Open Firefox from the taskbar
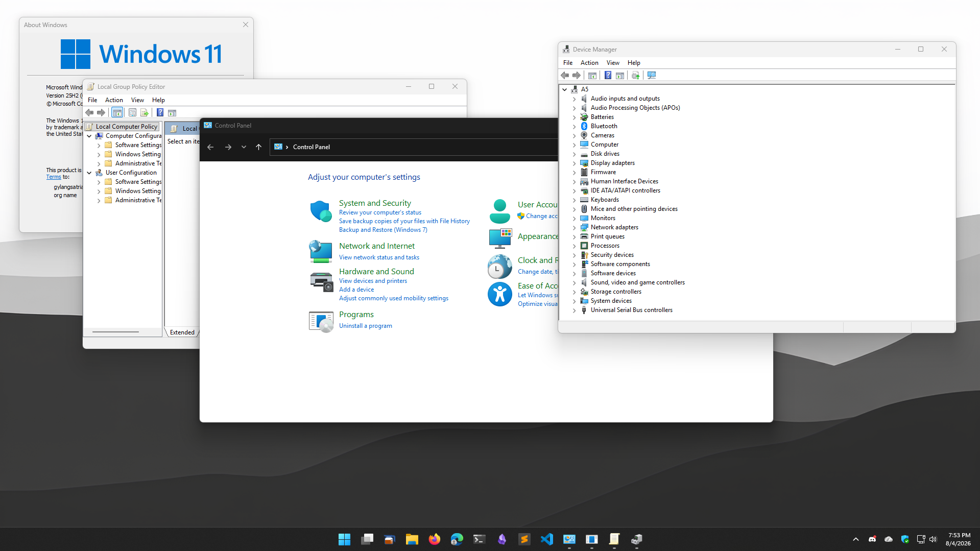This screenshot has height=551, width=980. click(x=435, y=539)
